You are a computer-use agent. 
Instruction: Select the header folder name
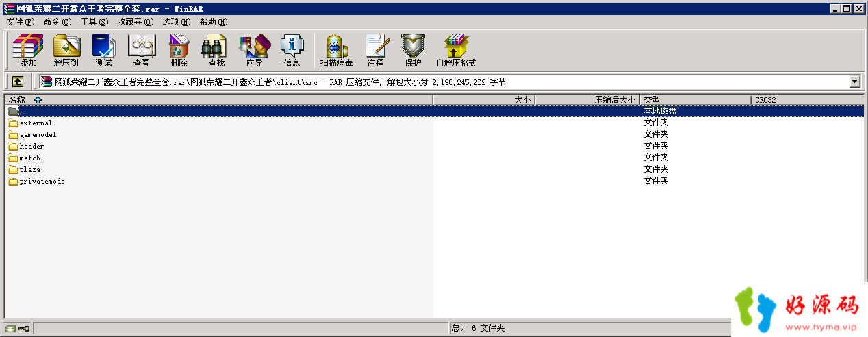[31, 147]
